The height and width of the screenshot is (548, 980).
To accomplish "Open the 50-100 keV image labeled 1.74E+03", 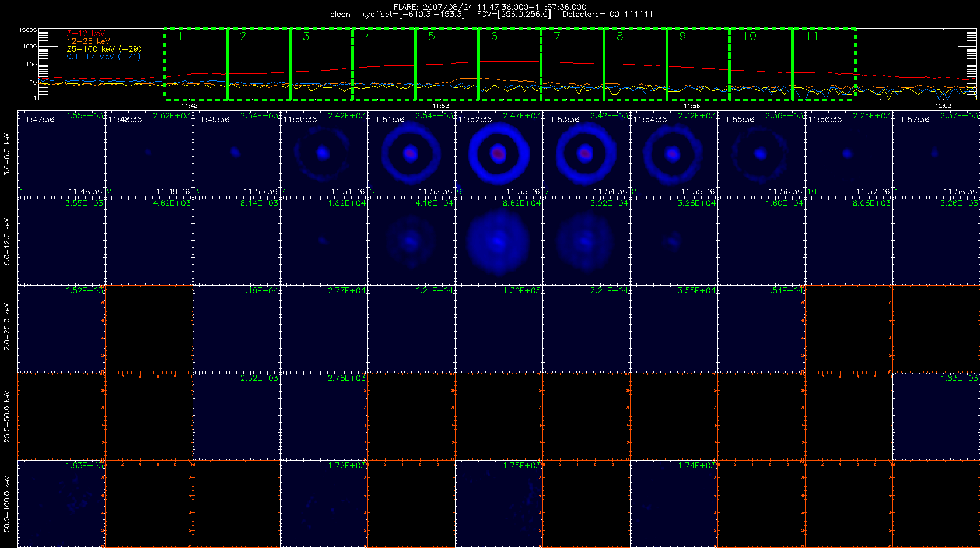I will pyautogui.click(x=674, y=504).
